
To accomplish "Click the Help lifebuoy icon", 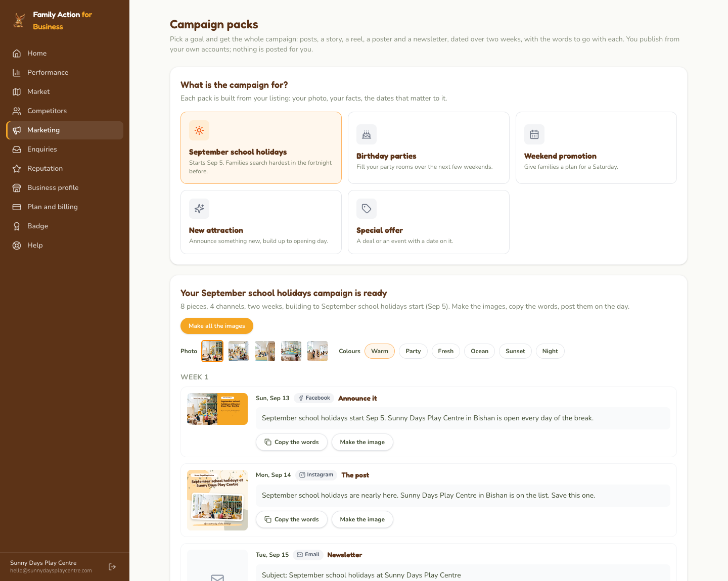I will pyautogui.click(x=17, y=245).
